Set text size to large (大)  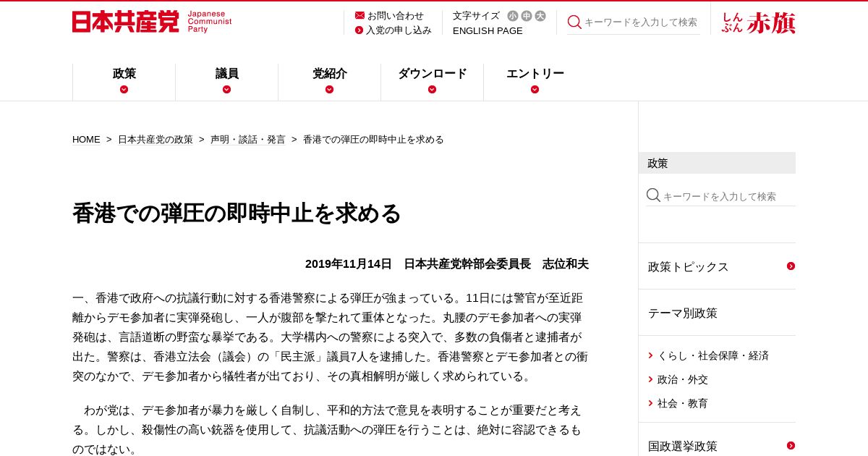point(540,16)
